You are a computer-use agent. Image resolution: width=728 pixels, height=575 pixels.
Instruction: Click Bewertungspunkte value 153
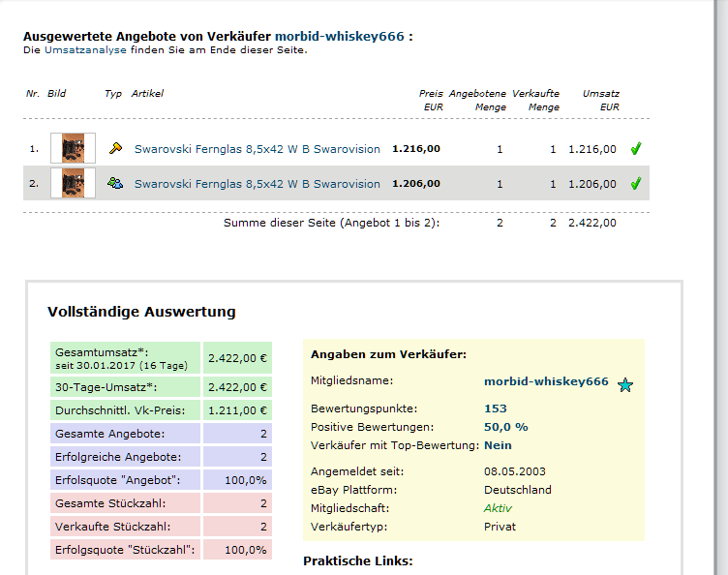496,409
